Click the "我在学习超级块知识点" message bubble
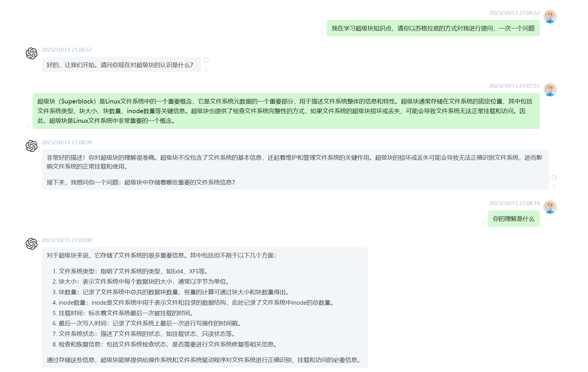This screenshot has width=588, height=372. pyautogui.click(x=433, y=28)
